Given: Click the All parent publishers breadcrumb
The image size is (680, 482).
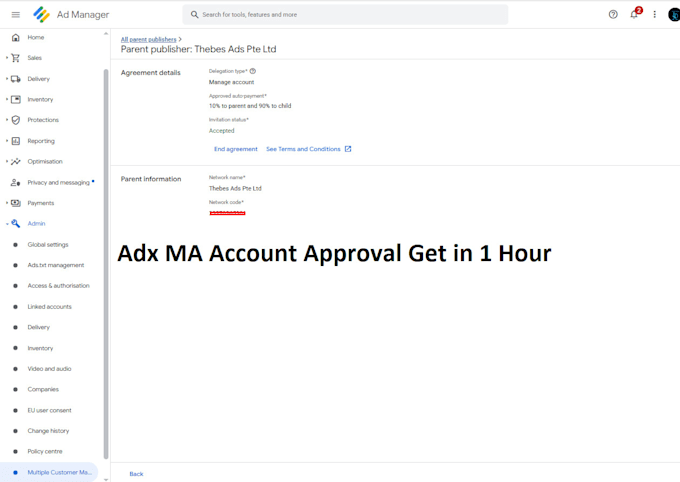Looking at the screenshot, I should 148,39.
